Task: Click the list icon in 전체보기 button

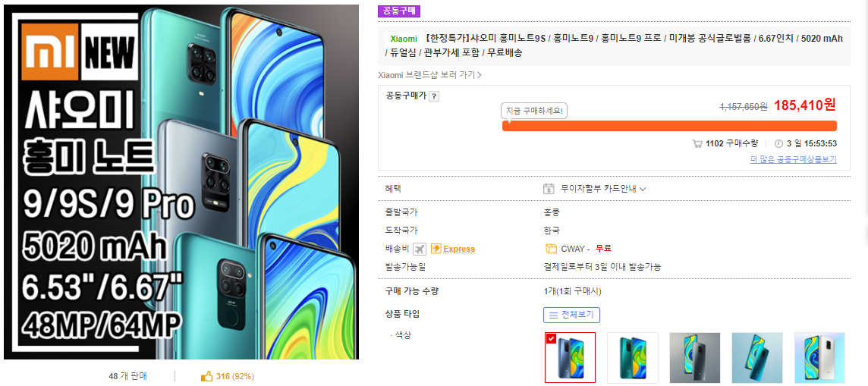Action: [553, 315]
